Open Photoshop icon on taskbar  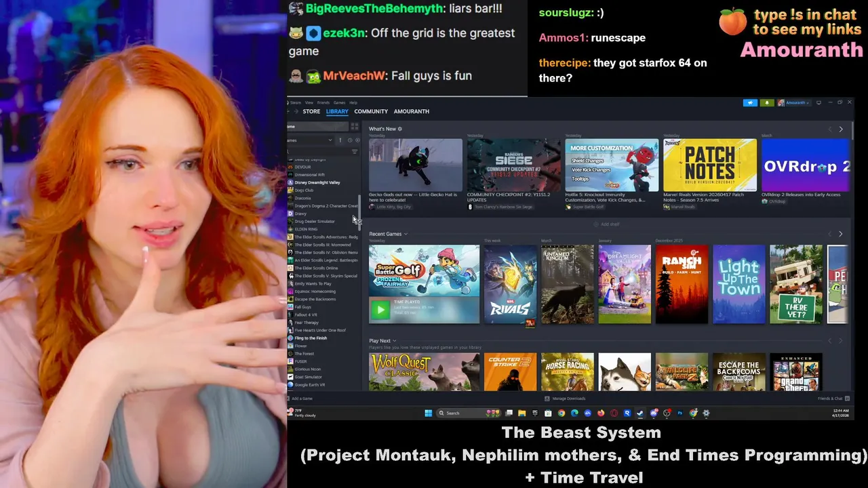tap(680, 413)
